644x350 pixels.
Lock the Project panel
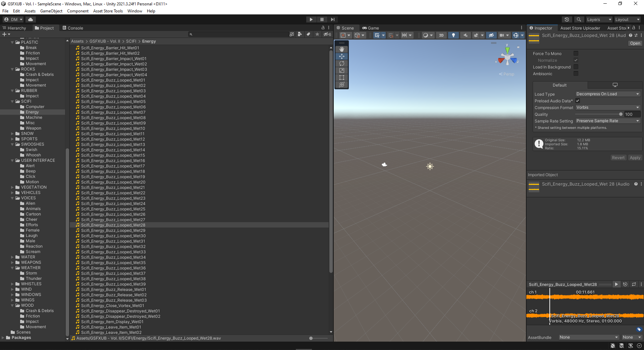[x=323, y=28]
